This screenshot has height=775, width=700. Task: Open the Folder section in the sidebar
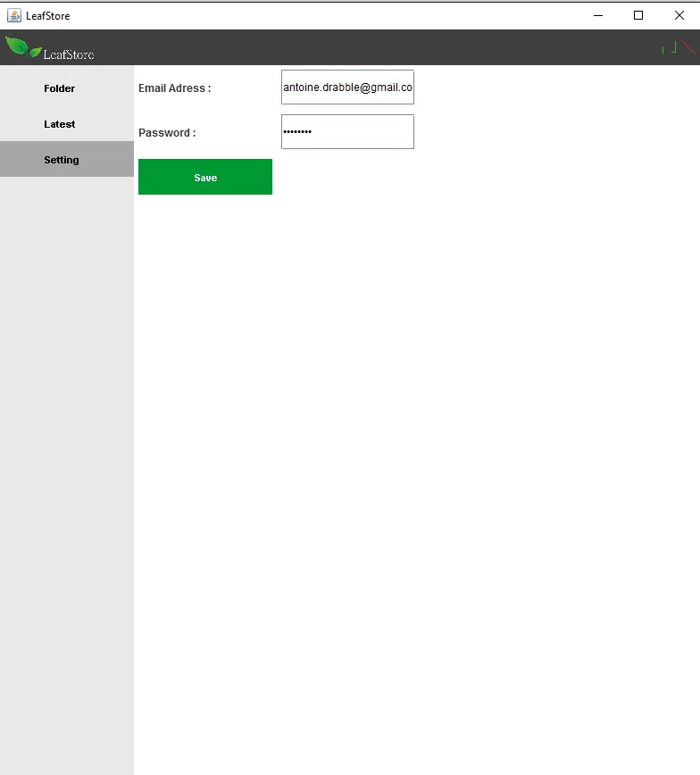[67, 88]
